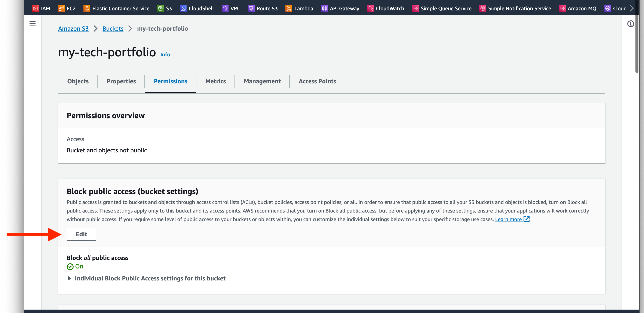The image size is (644, 313).
Task: Switch to the Metrics tab
Action: (215, 81)
